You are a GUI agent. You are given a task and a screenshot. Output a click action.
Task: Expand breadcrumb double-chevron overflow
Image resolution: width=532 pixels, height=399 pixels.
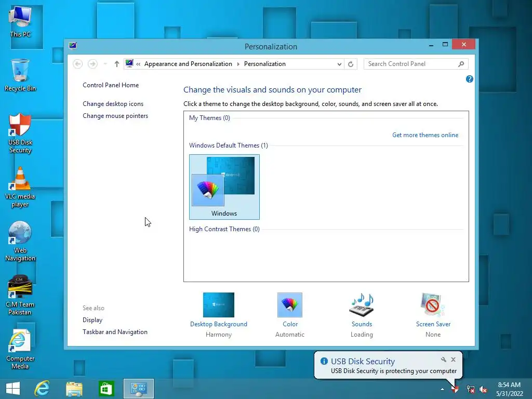(x=138, y=64)
